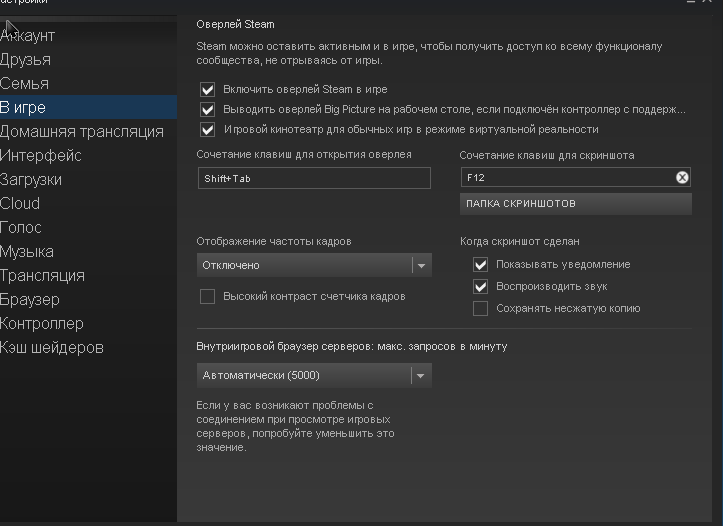Image resolution: width=723 pixels, height=526 pixels.
Task: Toggle 'Включить оверлей Steam в игре' checkbox
Action: point(208,89)
